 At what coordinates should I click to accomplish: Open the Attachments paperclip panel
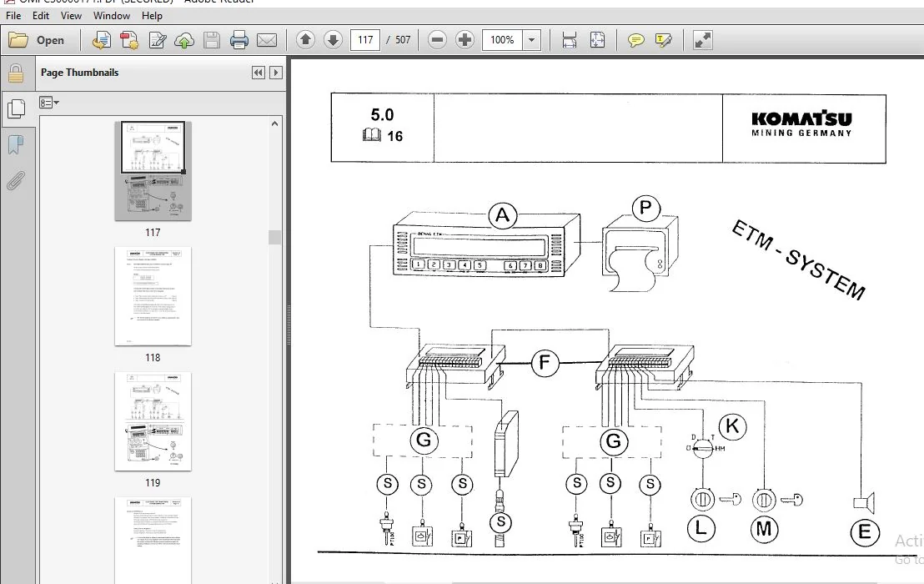point(16,181)
